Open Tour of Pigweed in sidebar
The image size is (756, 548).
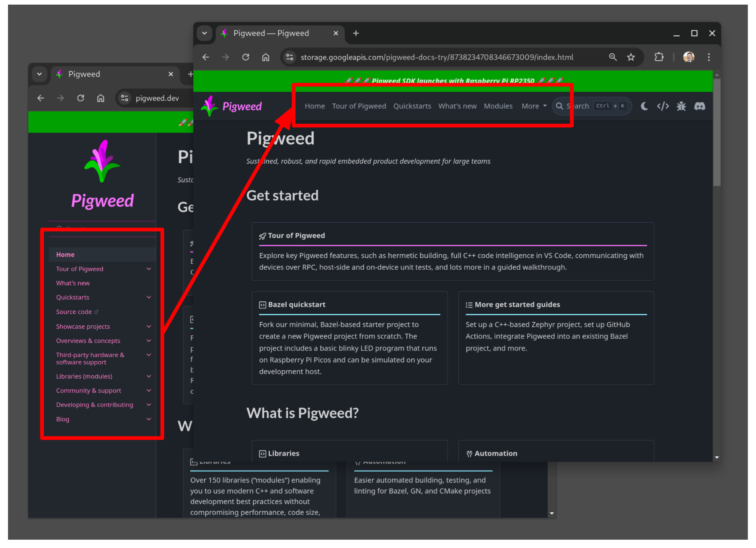[x=80, y=269]
